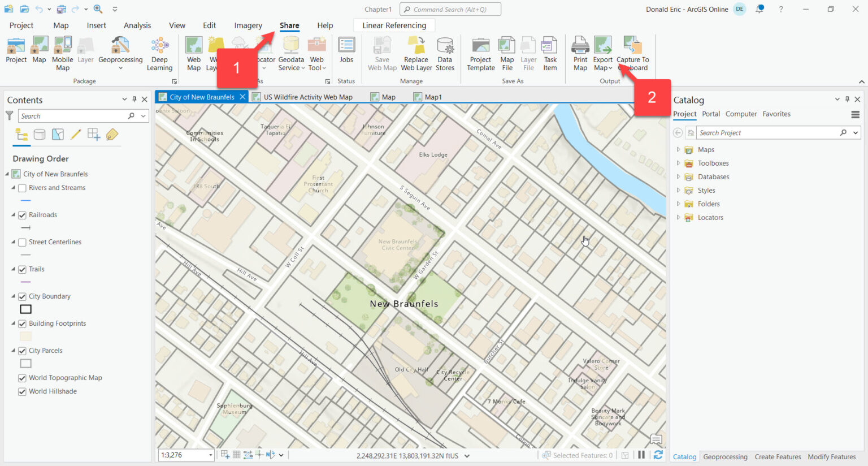
Task: Open the Print Map tool
Action: coord(580,52)
